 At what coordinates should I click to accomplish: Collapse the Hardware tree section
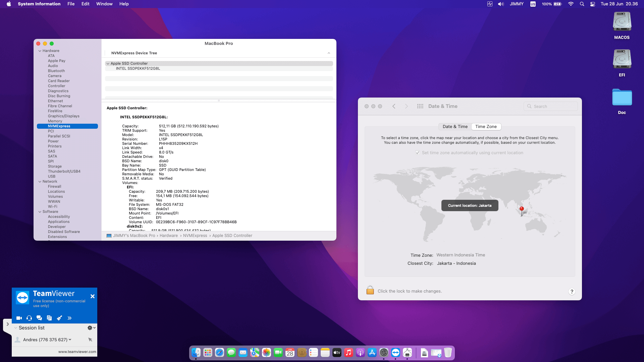pyautogui.click(x=40, y=51)
